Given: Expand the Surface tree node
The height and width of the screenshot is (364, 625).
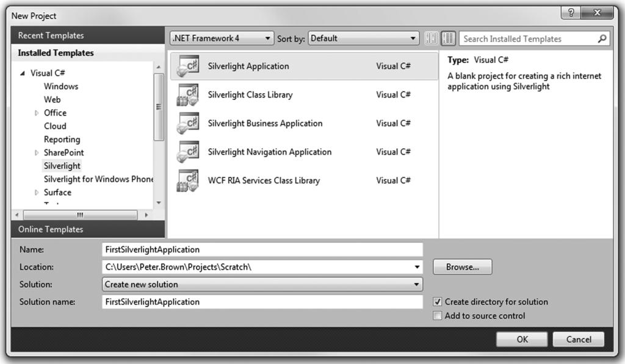Looking at the screenshot, I should tap(36, 192).
